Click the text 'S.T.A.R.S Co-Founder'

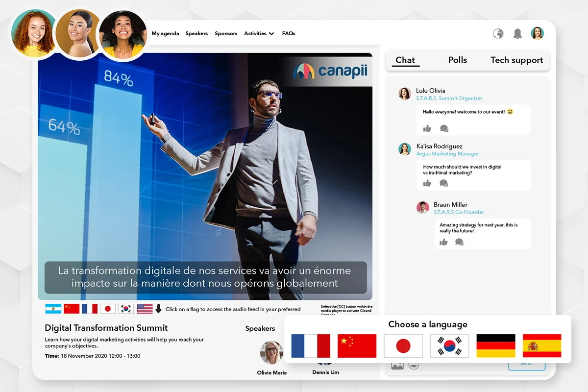(459, 212)
